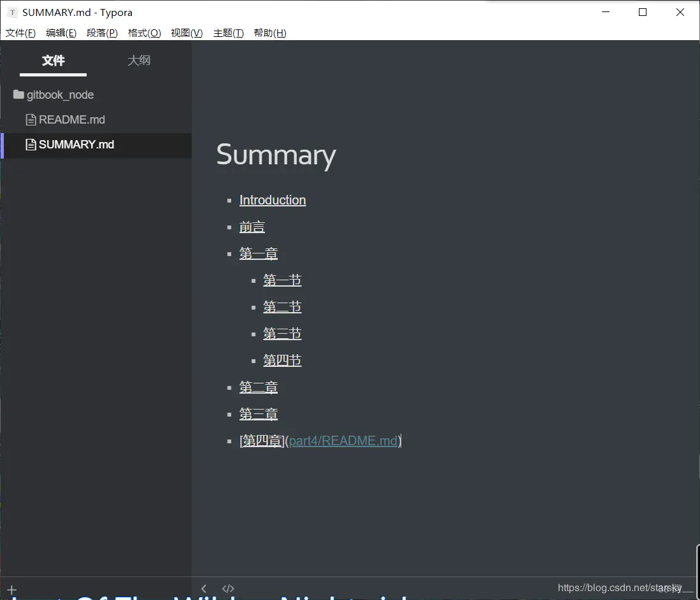
Task: Open the 格式(O) menu
Action: coord(144,33)
